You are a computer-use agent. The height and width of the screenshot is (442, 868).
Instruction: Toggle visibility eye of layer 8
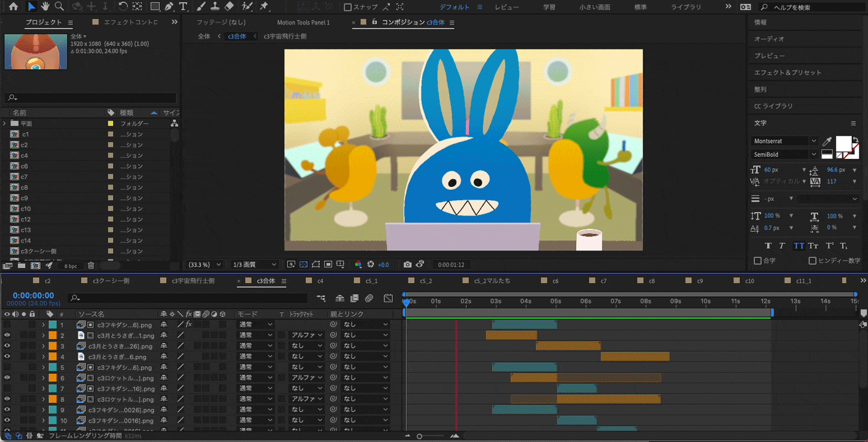coord(7,399)
